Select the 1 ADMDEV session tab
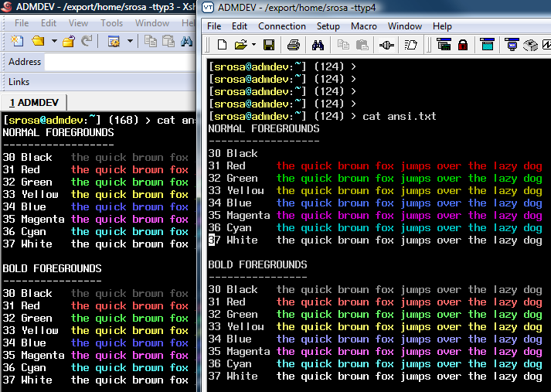This screenshot has height=392, width=551. [35, 102]
